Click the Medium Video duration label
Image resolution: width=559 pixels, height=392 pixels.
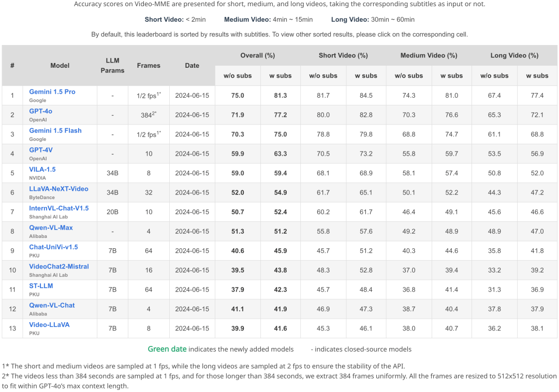point(268,20)
